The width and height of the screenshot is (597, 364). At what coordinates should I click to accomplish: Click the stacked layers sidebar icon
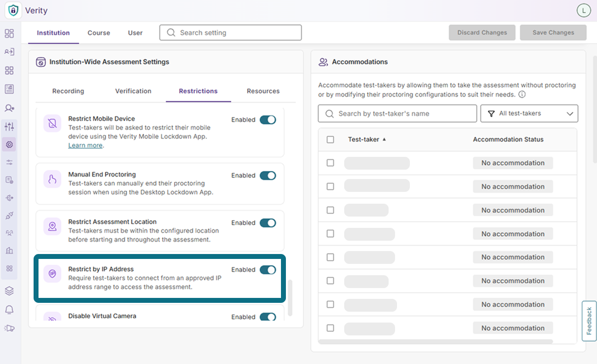pyautogui.click(x=9, y=291)
